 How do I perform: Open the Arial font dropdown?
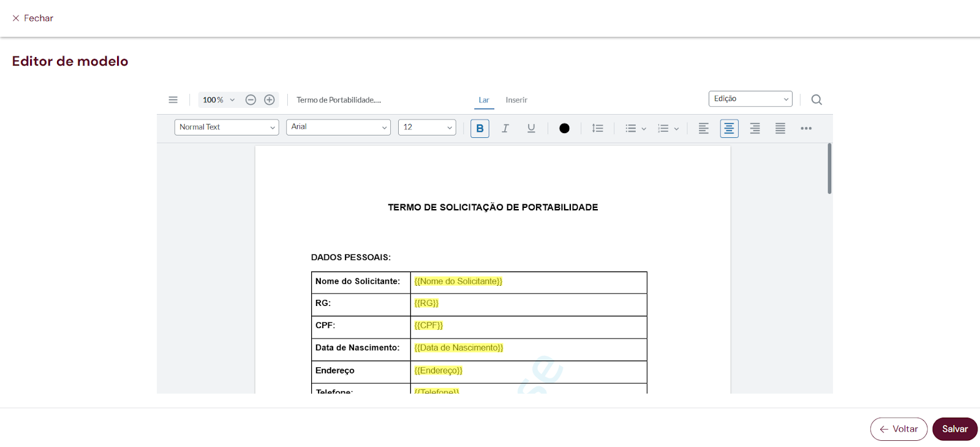click(x=338, y=127)
